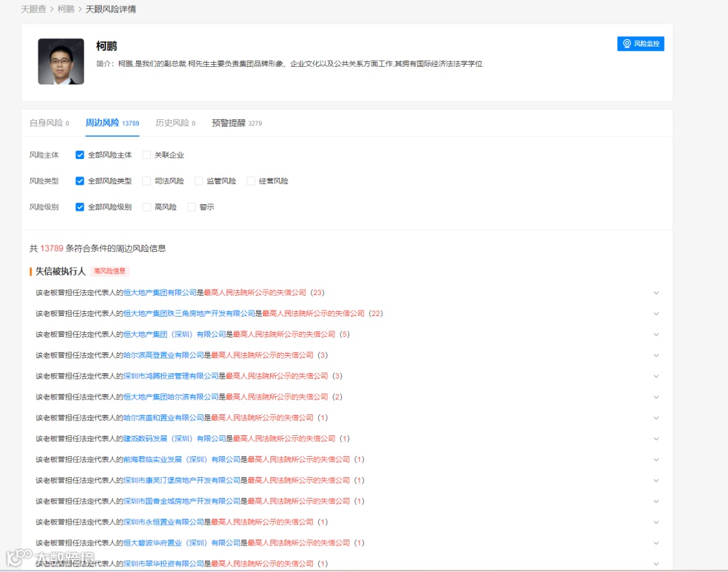Screen dimensions: 728x572
Task: Check the 高风险 level checkbox
Action: 147,207
